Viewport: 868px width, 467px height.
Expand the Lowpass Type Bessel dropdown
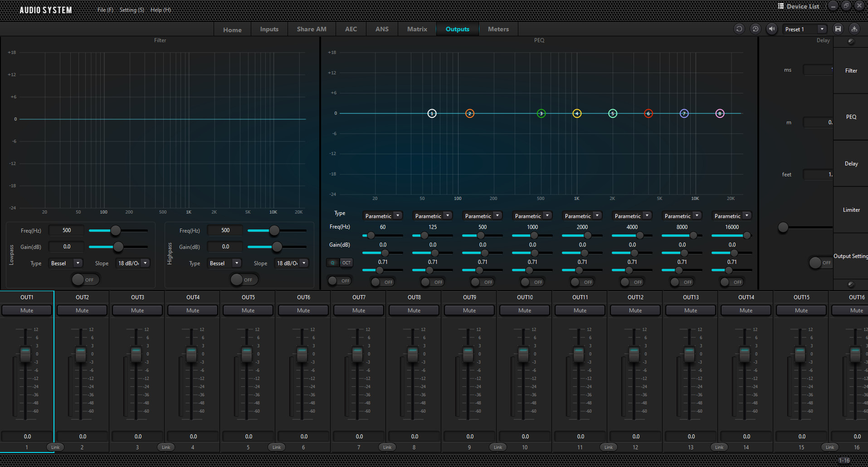[x=78, y=263]
